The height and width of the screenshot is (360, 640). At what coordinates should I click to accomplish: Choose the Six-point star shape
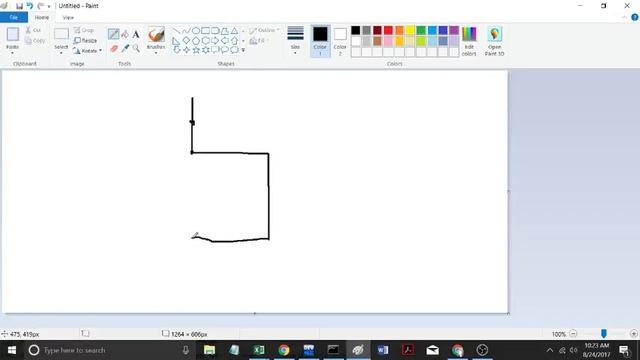[x=205, y=50]
